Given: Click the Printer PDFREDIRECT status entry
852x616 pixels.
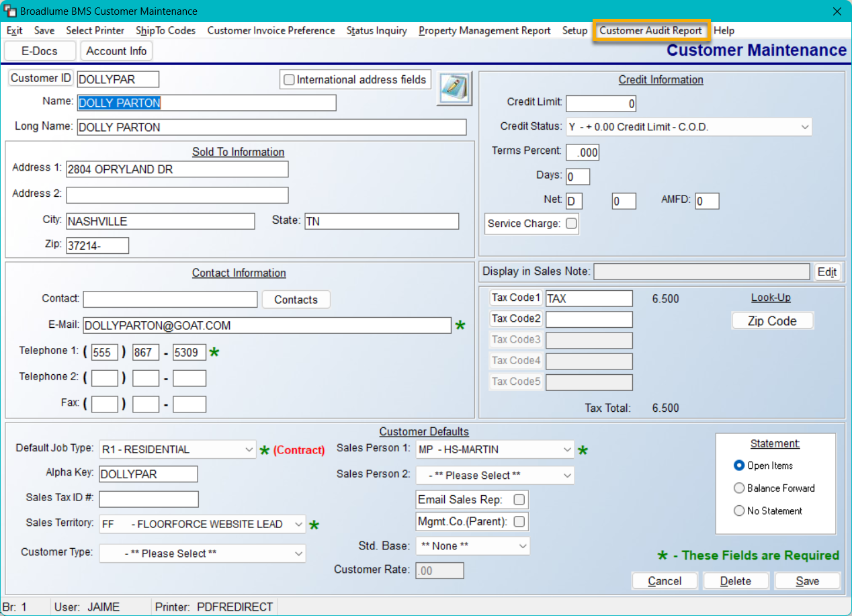Looking at the screenshot, I should pos(214,607).
